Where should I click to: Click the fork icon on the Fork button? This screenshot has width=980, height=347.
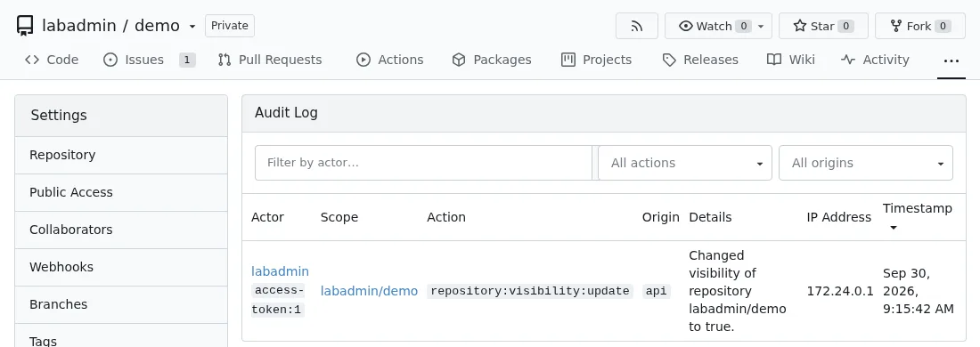point(896,26)
